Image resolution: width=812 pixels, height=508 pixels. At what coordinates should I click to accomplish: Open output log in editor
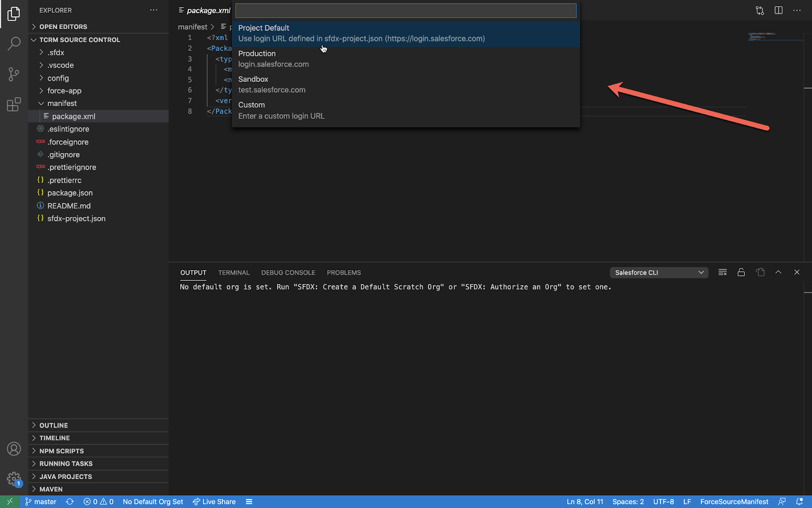[760, 272]
